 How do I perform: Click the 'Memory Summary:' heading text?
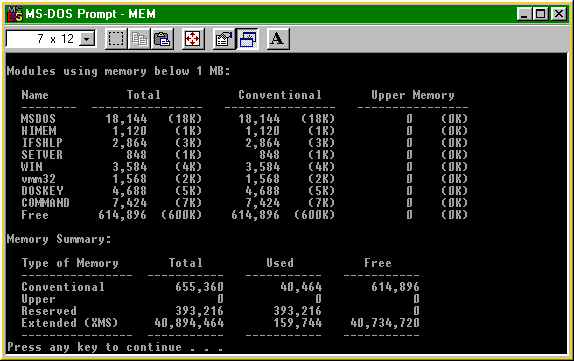click(59, 239)
